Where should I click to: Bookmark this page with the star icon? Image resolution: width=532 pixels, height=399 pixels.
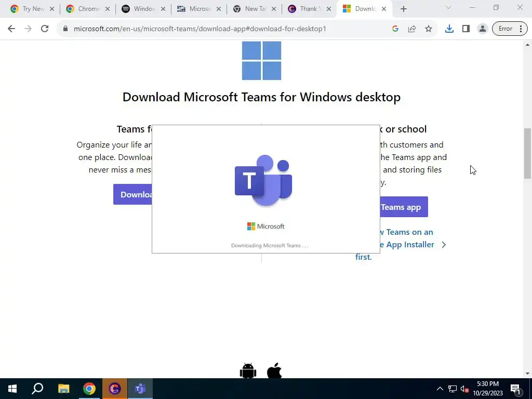pos(429,29)
